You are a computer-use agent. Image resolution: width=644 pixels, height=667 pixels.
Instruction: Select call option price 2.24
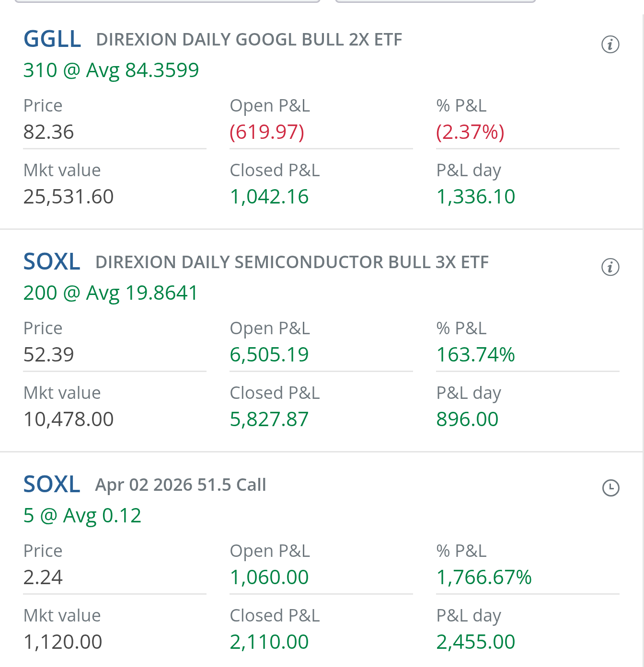click(x=43, y=577)
